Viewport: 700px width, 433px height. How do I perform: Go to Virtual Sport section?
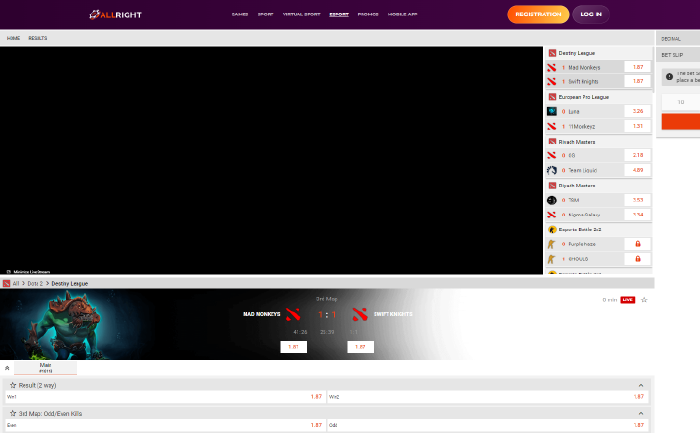[301, 14]
